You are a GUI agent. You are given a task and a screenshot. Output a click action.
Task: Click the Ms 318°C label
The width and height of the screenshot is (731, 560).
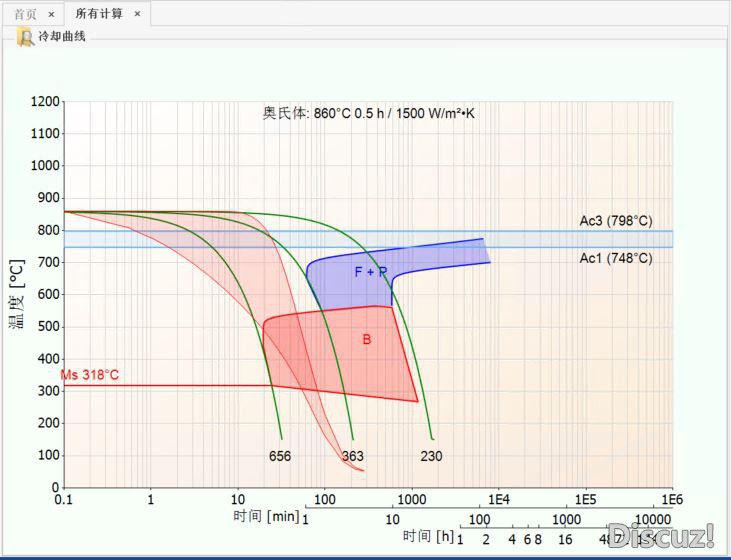coord(90,375)
